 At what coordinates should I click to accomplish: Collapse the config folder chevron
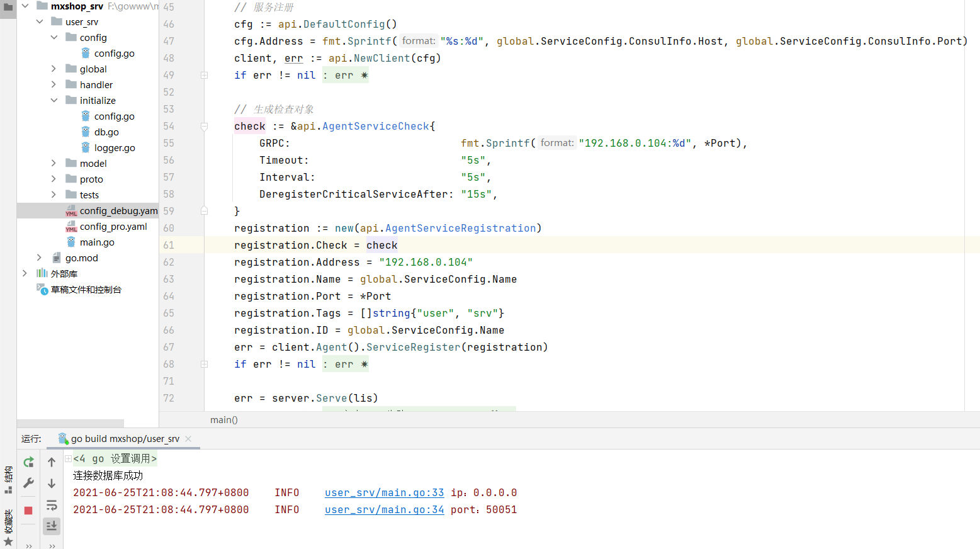click(54, 37)
